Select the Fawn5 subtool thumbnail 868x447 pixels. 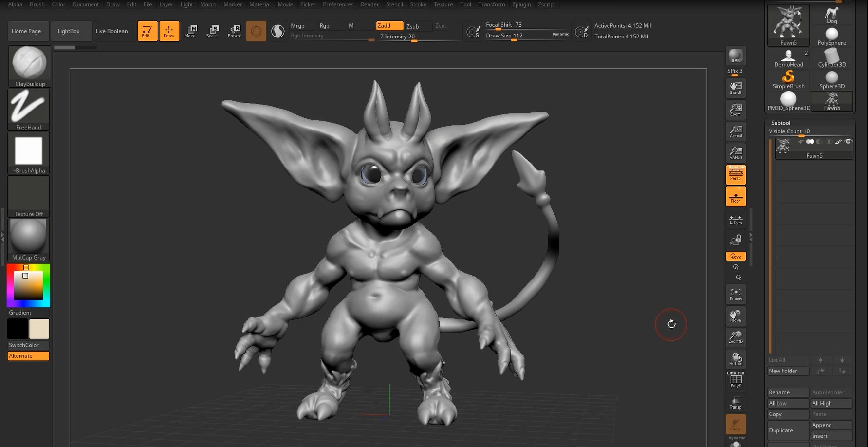point(783,146)
